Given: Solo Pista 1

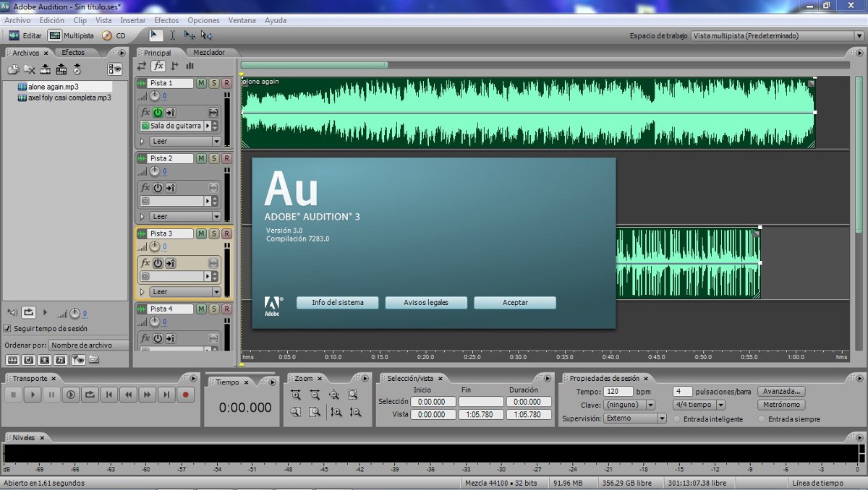Looking at the screenshot, I should pos(214,83).
